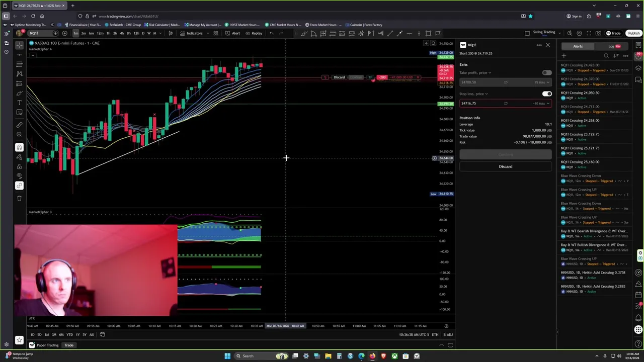Open Windows Start menu
The height and width of the screenshot is (362, 644).
[227, 356]
